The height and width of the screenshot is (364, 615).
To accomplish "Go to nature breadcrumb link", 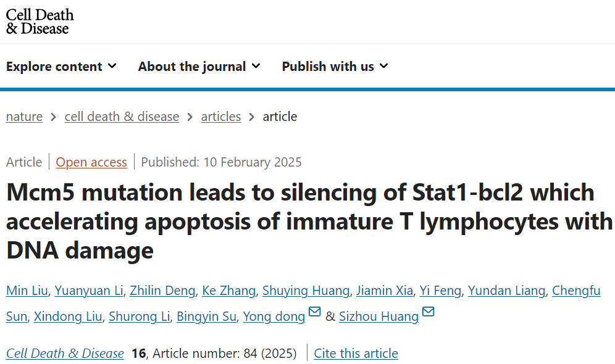I will pyautogui.click(x=24, y=117).
